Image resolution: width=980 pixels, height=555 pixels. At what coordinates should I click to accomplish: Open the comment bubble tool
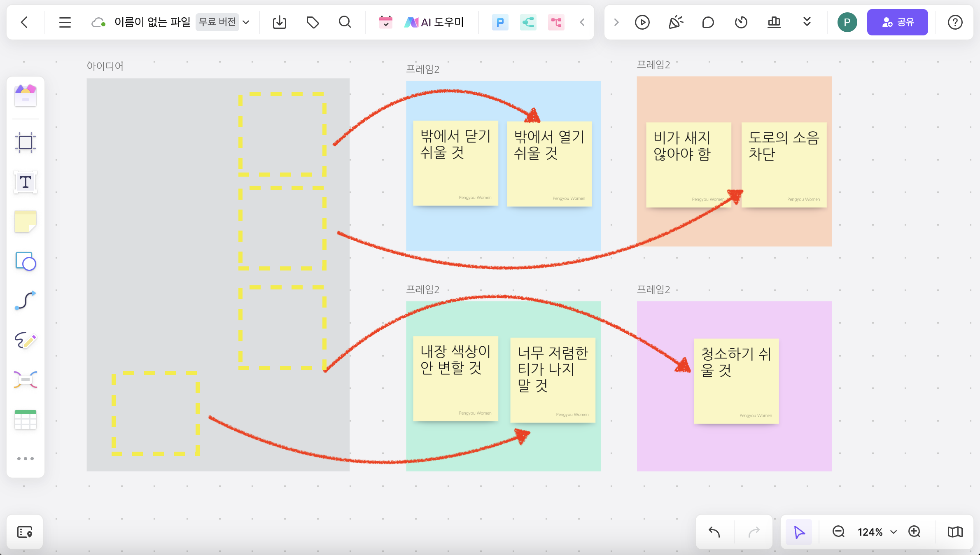(x=708, y=22)
